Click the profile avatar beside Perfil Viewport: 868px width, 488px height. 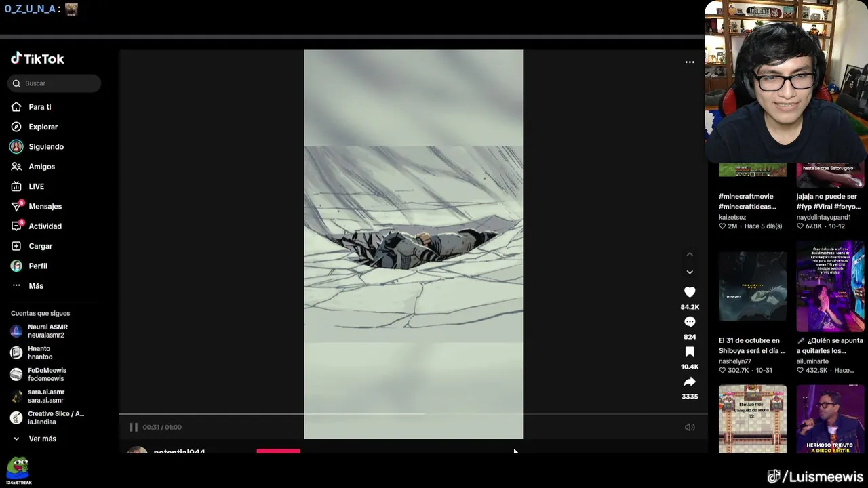click(16, 266)
